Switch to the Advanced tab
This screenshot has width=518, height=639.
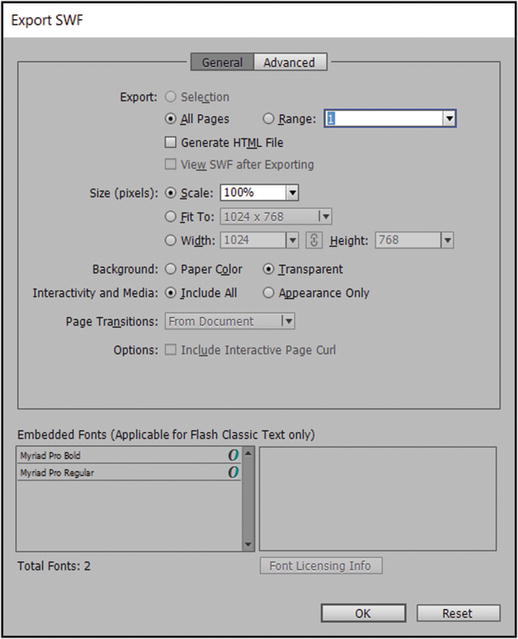[x=290, y=62]
